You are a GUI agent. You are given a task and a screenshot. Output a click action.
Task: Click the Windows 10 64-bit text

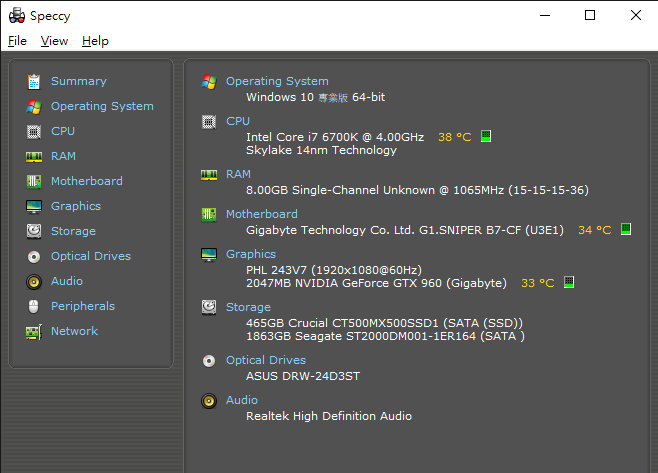[x=316, y=97]
